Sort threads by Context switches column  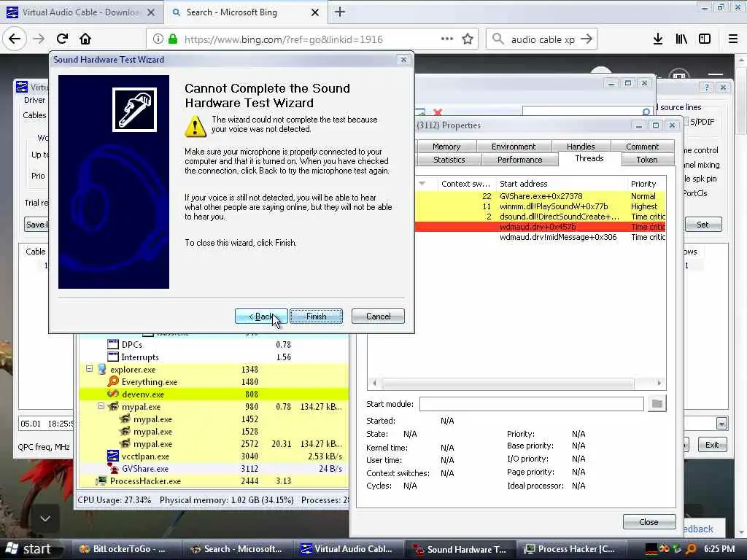tap(466, 184)
